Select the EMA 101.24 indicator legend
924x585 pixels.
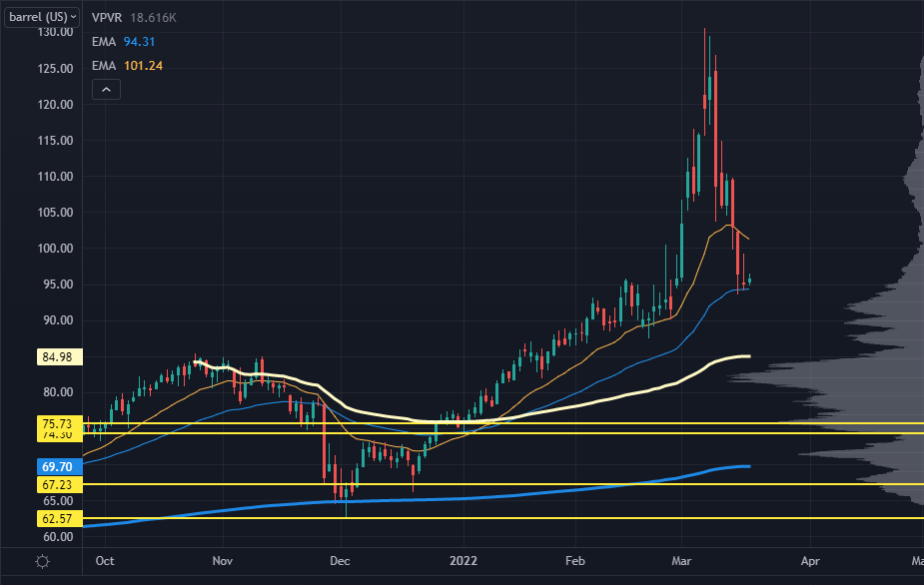tap(127, 66)
